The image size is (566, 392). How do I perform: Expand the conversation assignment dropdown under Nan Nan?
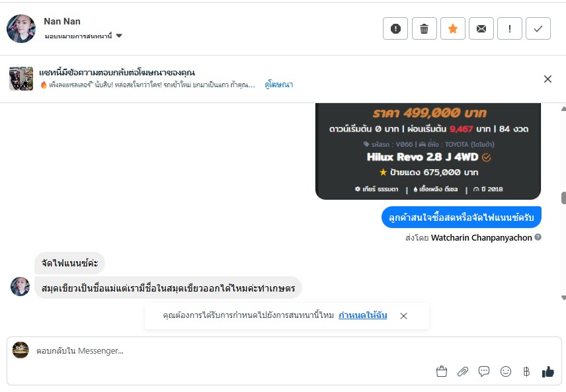pos(118,36)
